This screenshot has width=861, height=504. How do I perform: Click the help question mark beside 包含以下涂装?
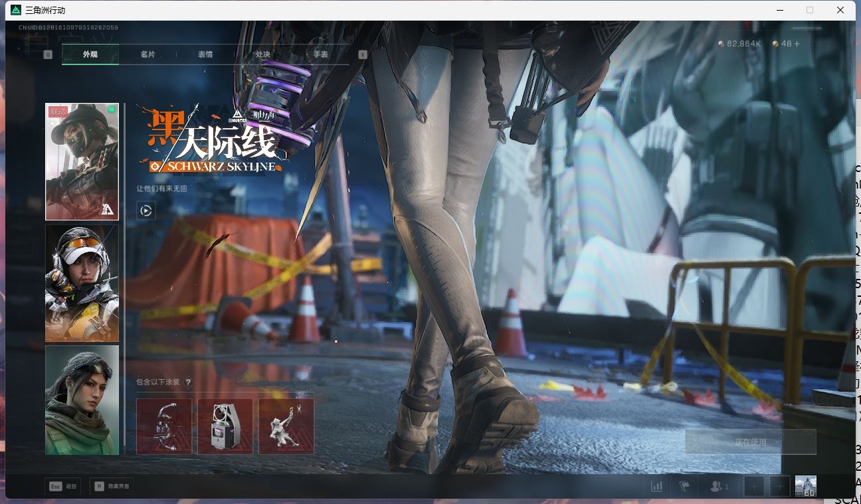188,382
